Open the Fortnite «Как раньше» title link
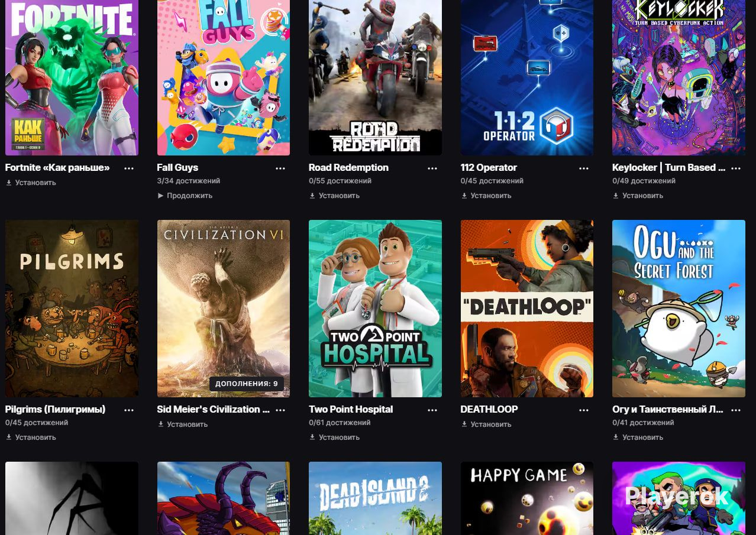Viewport: 756px width, 535px height. click(x=57, y=168)
